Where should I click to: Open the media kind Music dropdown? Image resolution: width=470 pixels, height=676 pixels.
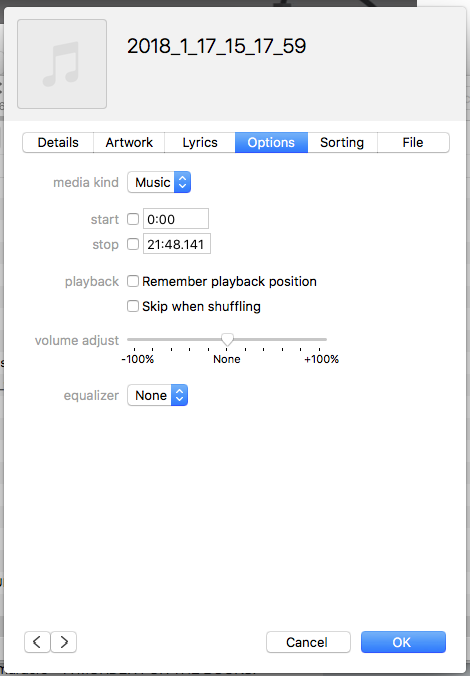[159, 182]
